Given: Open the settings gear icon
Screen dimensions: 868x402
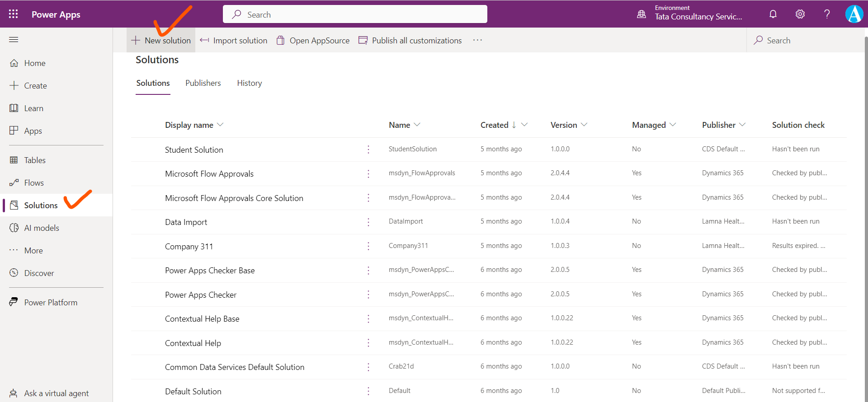Looking at the screenshot, I should coord(800,14).
